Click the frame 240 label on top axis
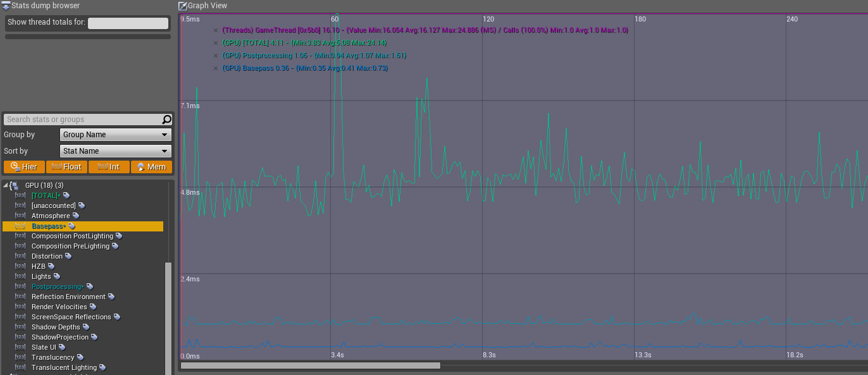 click(792, 19)
